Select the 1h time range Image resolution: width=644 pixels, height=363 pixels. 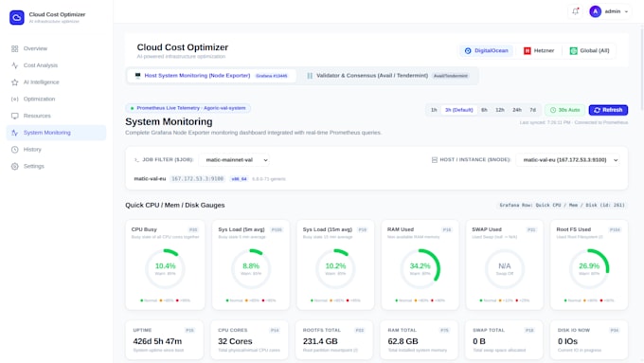pyautogui.click(x=434, y=110)
